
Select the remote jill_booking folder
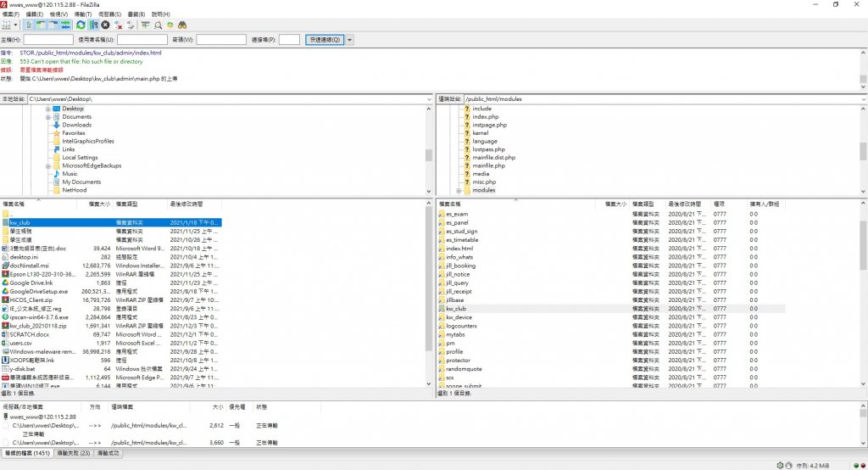coord(611,266)
